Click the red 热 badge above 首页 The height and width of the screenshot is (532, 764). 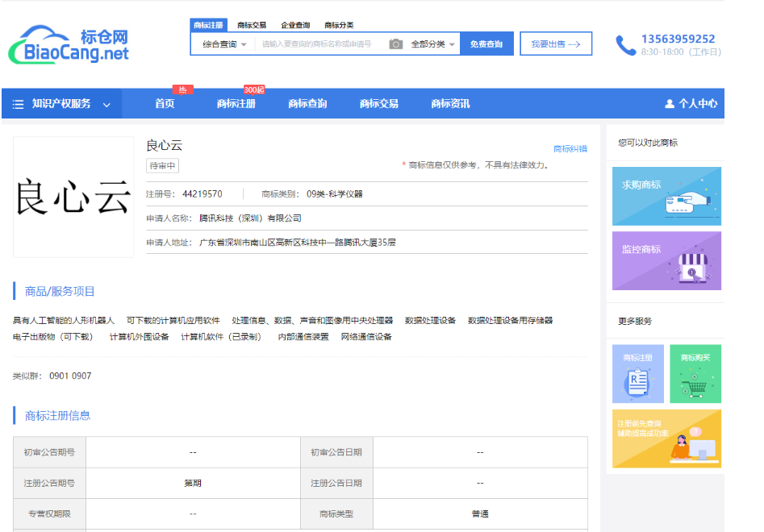pos(182,89)
